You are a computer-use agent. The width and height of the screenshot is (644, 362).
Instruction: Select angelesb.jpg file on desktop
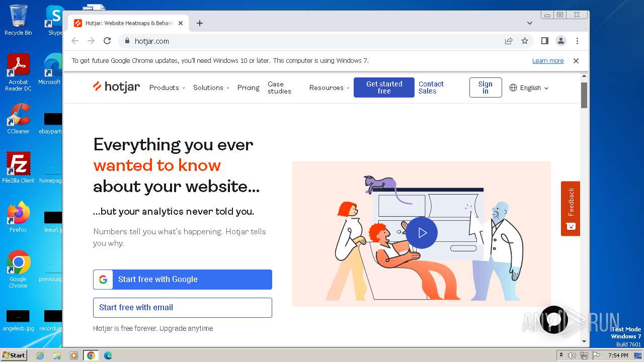point(18,321)
